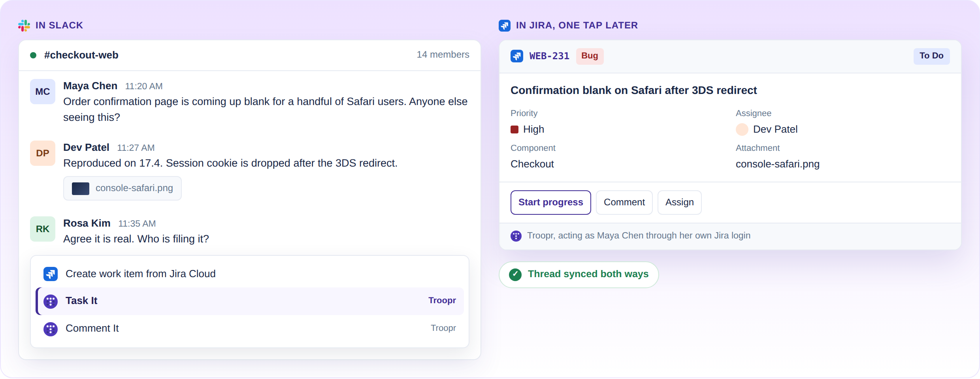This screenshot has height=379, width=980.
Task: Select Create work item from Jira Cloud
Action: 250,274
